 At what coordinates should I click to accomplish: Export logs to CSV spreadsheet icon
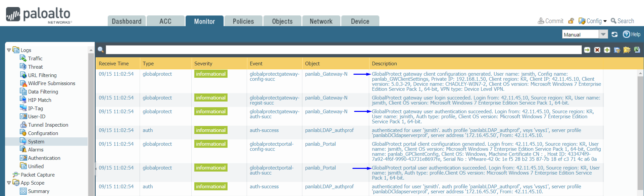coord(637,50)
